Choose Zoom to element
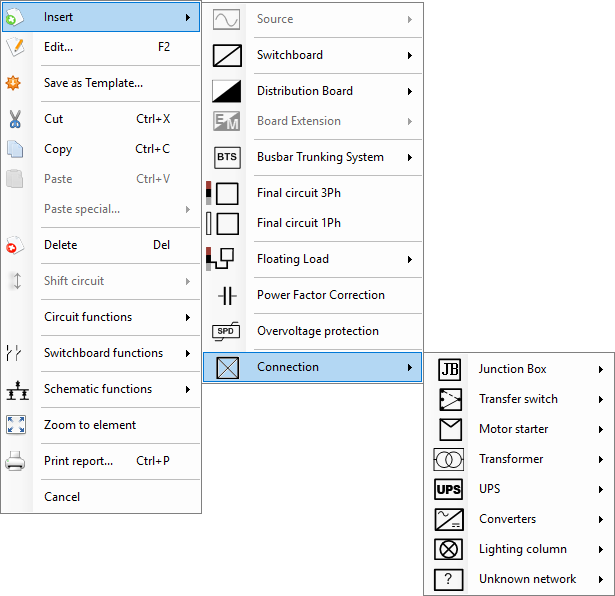Image resolution: width=615 pixels, height=596 pixels. (x=102, y=425)
